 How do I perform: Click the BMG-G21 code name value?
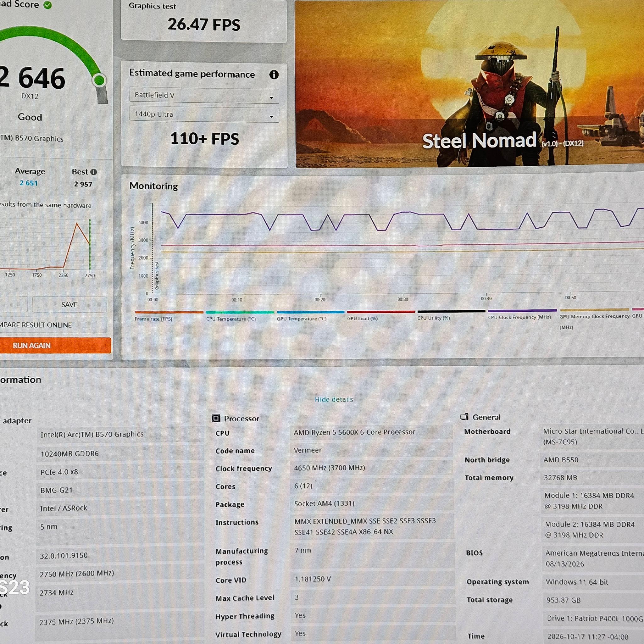120,490
